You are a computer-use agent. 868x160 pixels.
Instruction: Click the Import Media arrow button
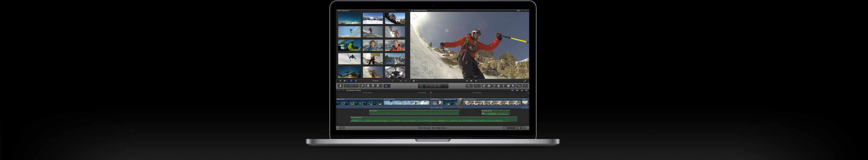point(340,86)
